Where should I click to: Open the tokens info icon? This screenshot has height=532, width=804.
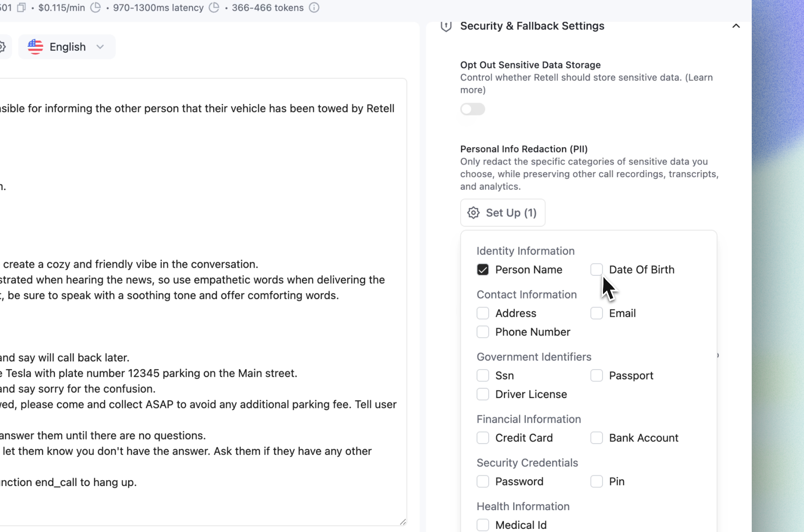point(314,8)
